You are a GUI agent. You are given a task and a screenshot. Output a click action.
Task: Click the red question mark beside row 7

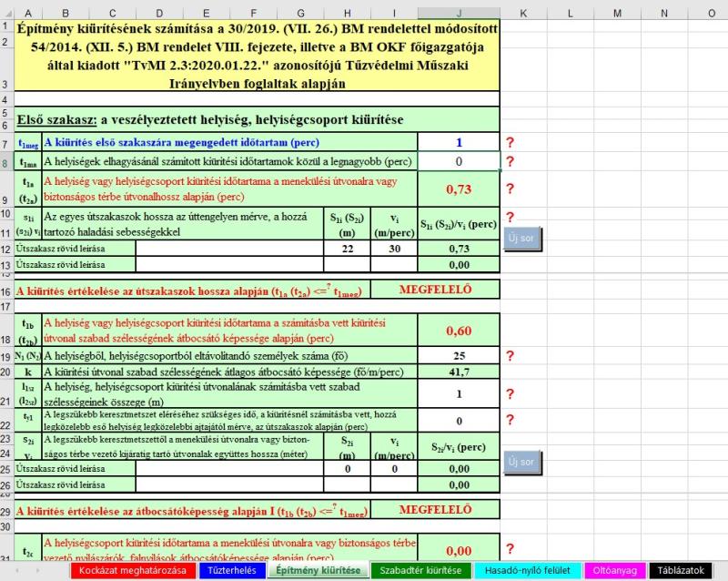coord(511,143)
